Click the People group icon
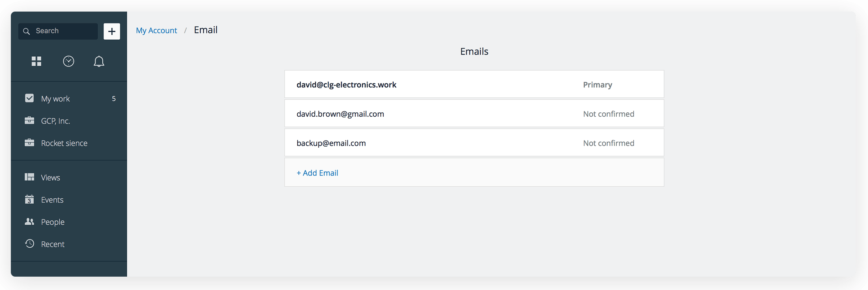 pyautogui.click(x=29, y=221)
